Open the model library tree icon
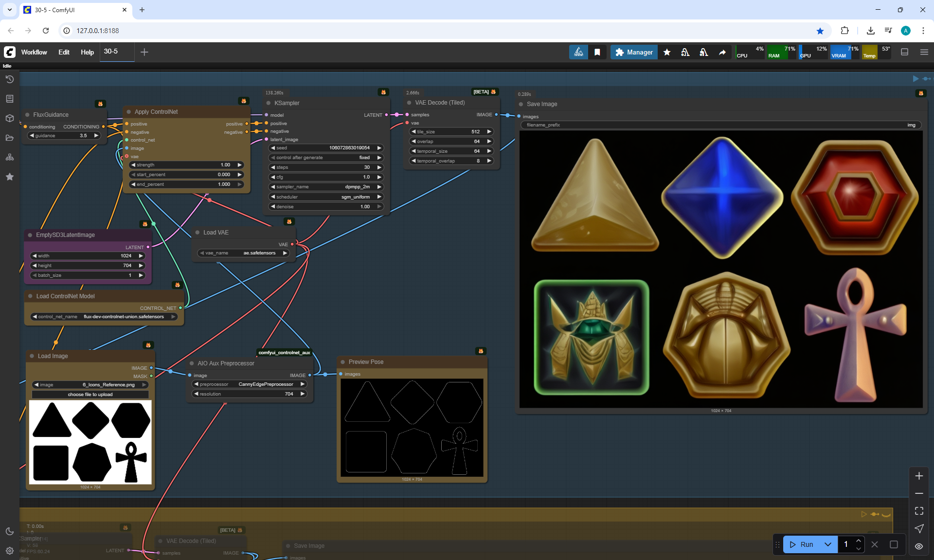 click(x=10, y=157)
